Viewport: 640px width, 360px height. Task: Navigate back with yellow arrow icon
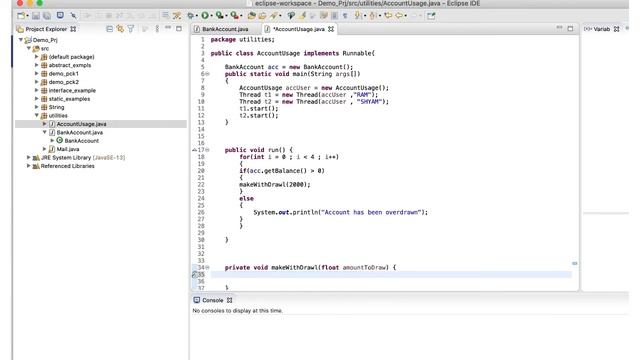point(399,16)
